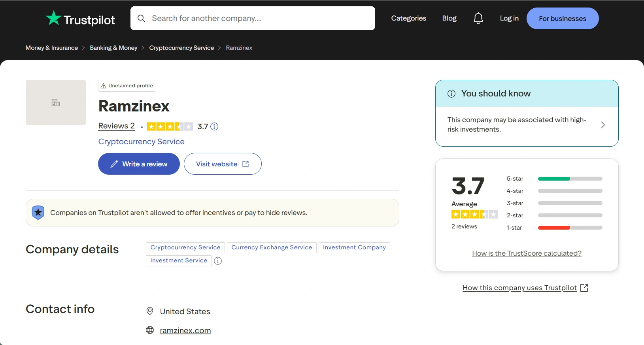This screenshot has width=644, height=345.
Task: Go to Money & Insurance breadcrumb
Action: (x=52, y=48)
